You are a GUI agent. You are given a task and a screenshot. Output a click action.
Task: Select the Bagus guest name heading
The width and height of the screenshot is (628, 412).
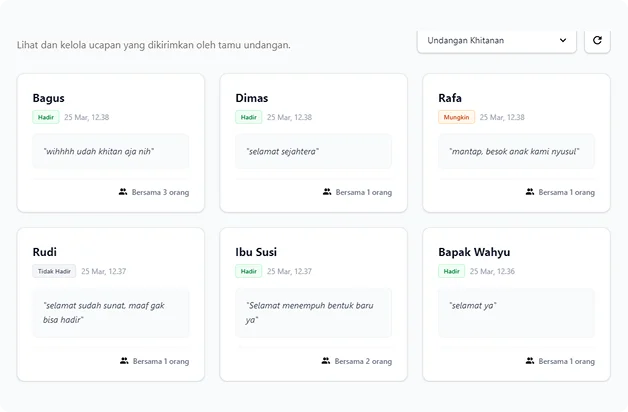pyautogui.click(x=48, y=98)
